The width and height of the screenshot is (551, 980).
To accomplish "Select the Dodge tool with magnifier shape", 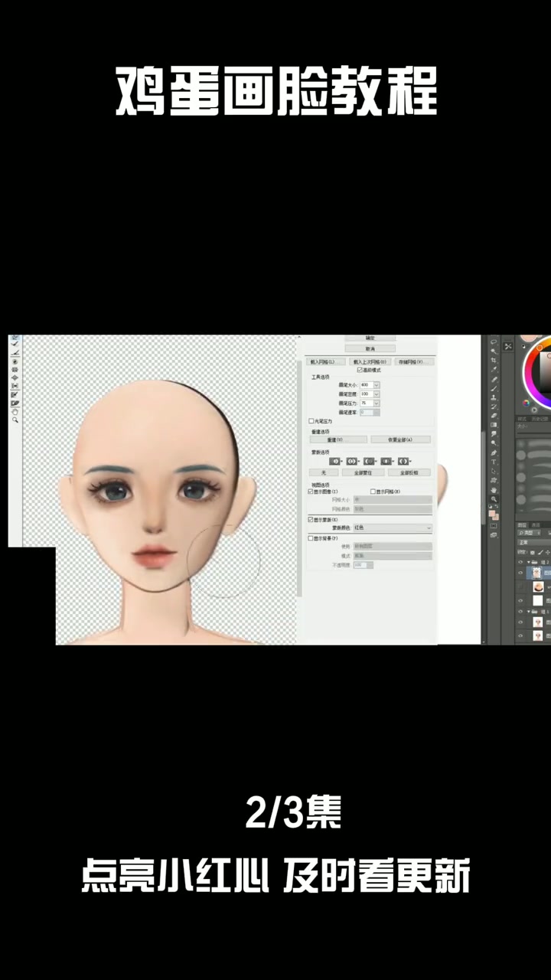I will click(494, 443).
